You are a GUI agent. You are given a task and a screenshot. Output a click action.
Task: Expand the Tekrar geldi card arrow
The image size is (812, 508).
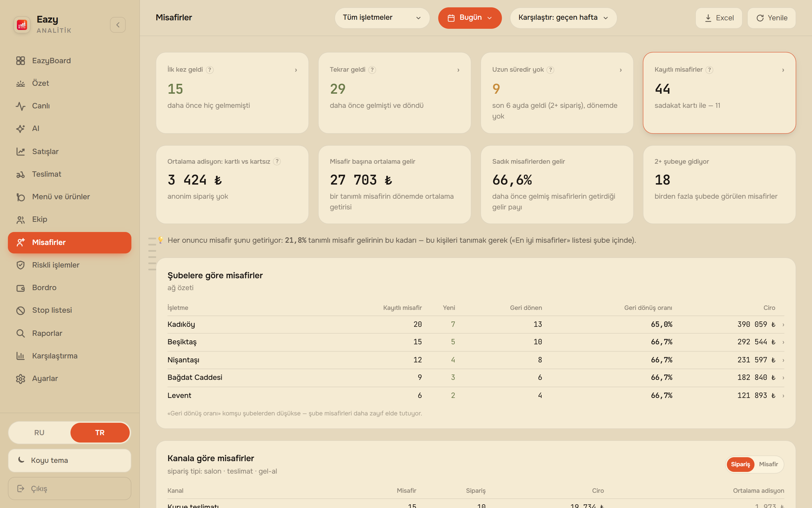coord(458,70)
